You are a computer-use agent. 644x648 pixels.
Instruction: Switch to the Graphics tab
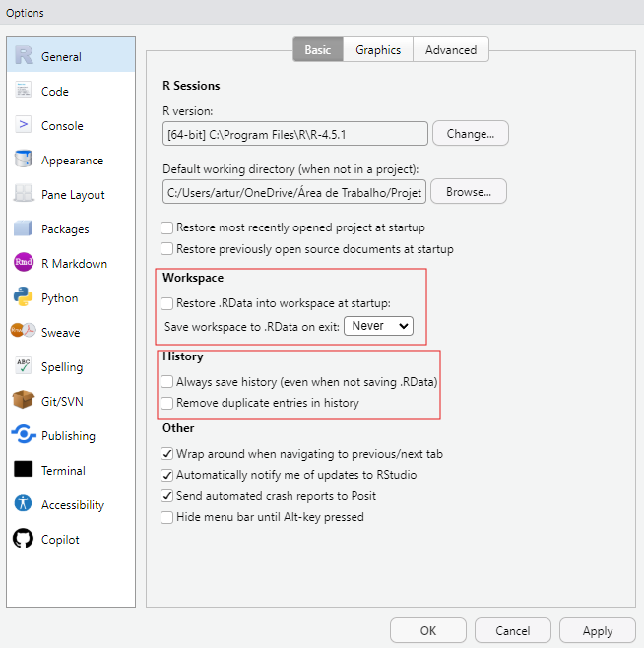pyautogui.click(x=378, y=50)
